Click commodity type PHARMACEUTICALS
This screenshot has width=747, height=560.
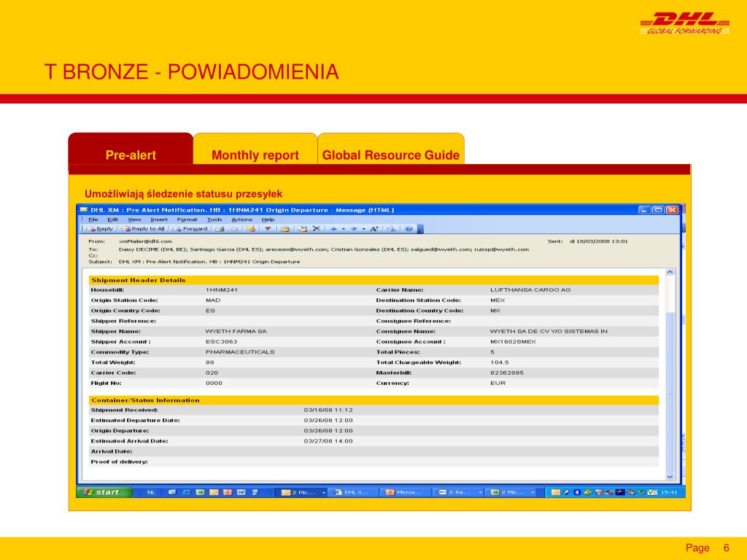tap(240, 352)
